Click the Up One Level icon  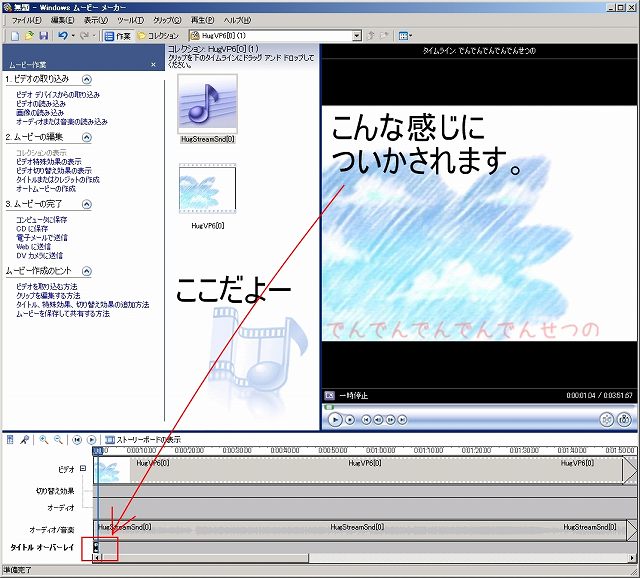pyautogui.click(x=371, y=36)
